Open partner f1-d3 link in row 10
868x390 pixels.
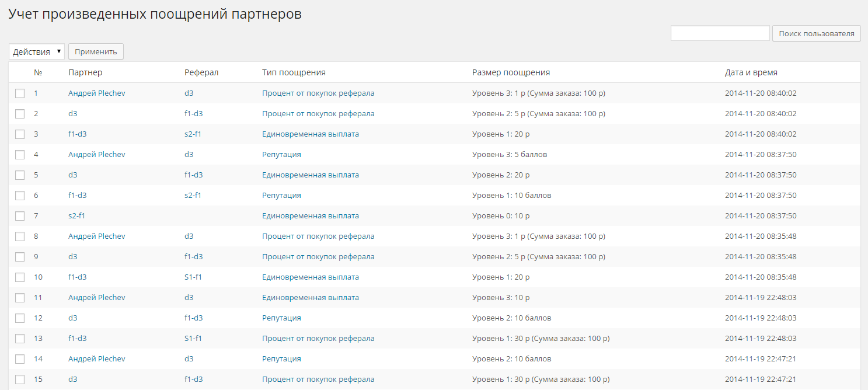pyautogui.click(x=77, y=277)
